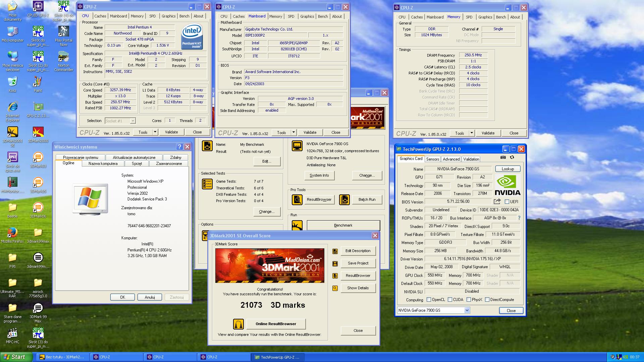Switch to SPD tab in CPU-Z Memory window
This screenshot has width=644, height=362.
pyautogui.click(x=469, y=17)
